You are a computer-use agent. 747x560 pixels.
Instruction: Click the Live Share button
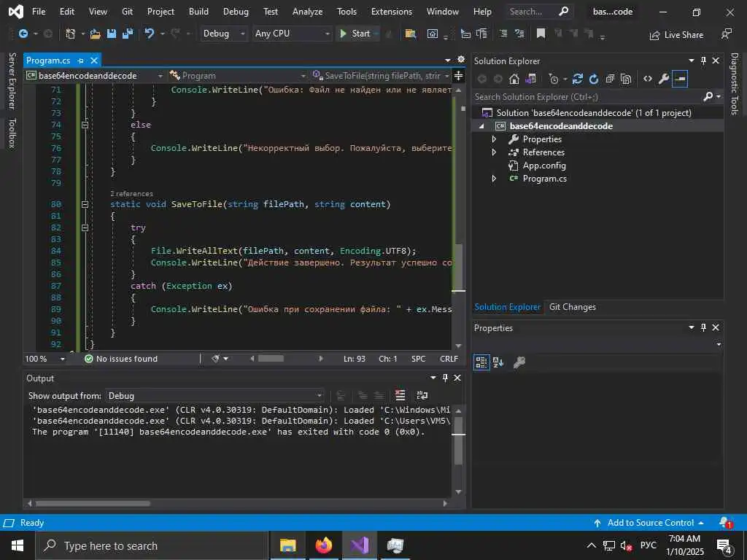point(676,35)
